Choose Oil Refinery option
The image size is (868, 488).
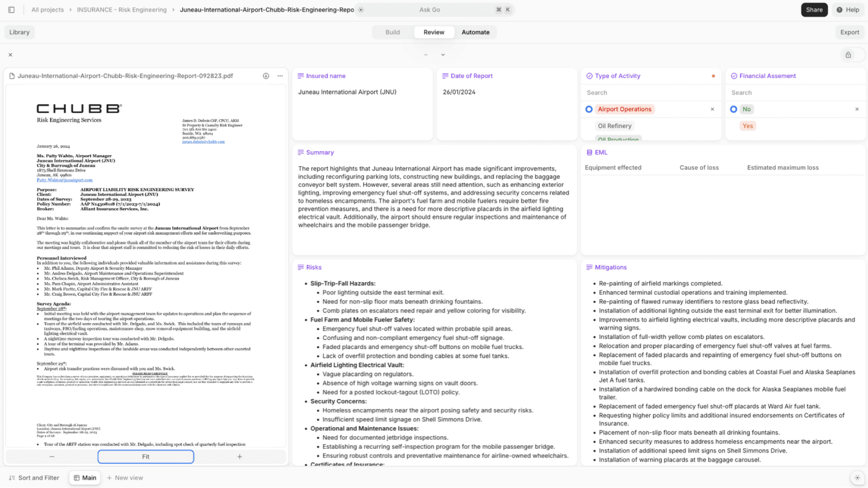pyautogui.click(x=614, y=126)
